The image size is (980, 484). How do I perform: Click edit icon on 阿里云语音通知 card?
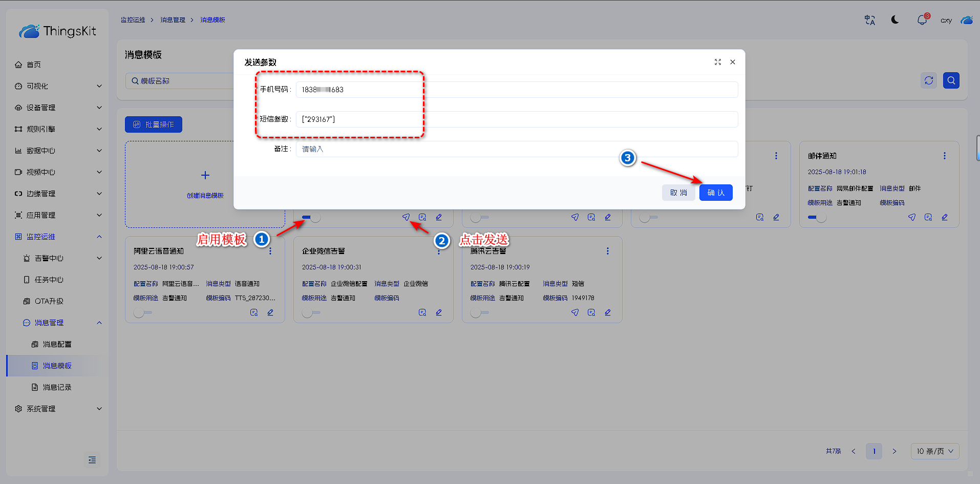[270, 312]
